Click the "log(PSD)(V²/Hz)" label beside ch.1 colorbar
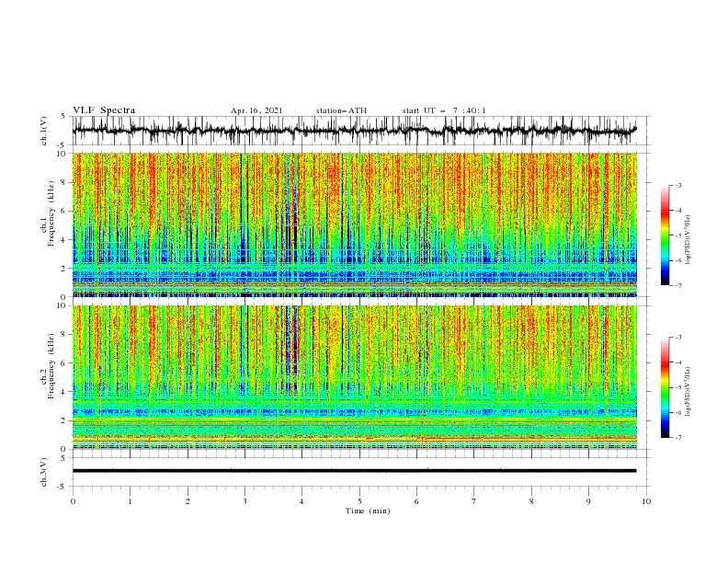The image size is (728, 563). click(689, 240)
